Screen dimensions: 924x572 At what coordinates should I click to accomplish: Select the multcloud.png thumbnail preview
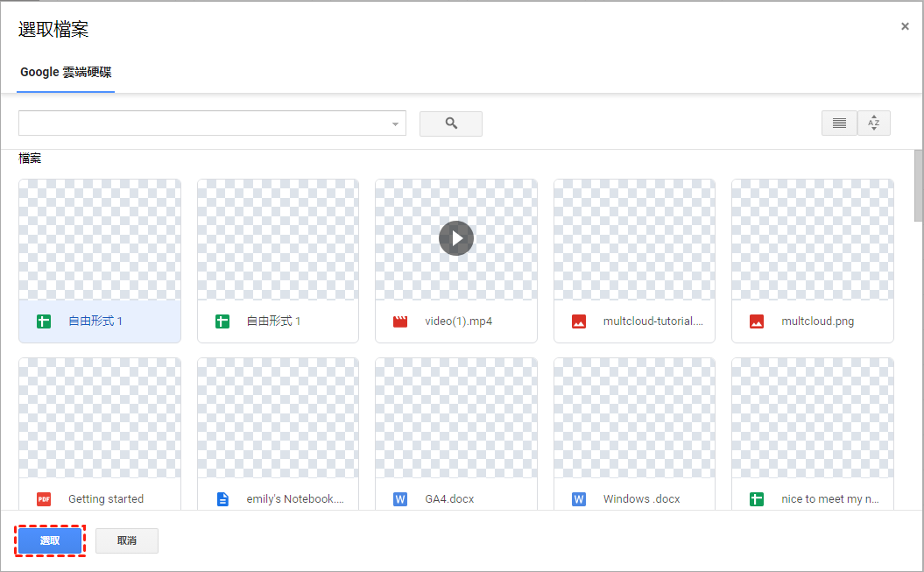[813, 240]
